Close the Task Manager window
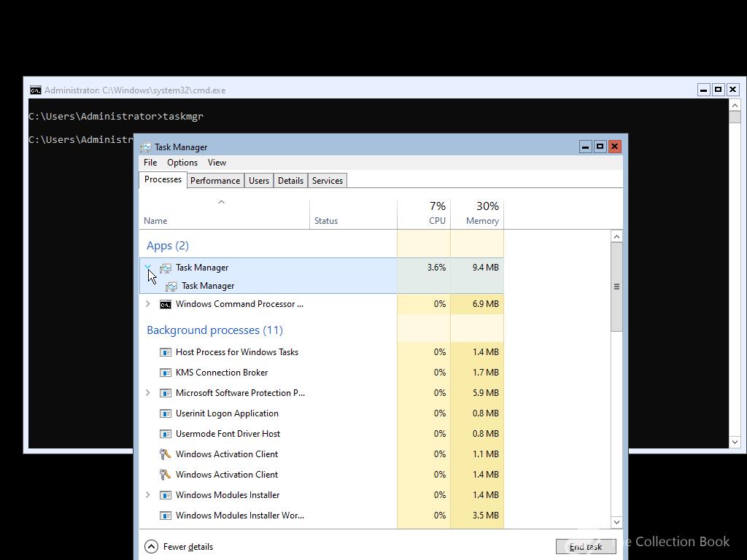This screenshot has width=747, height=560. 614,147
